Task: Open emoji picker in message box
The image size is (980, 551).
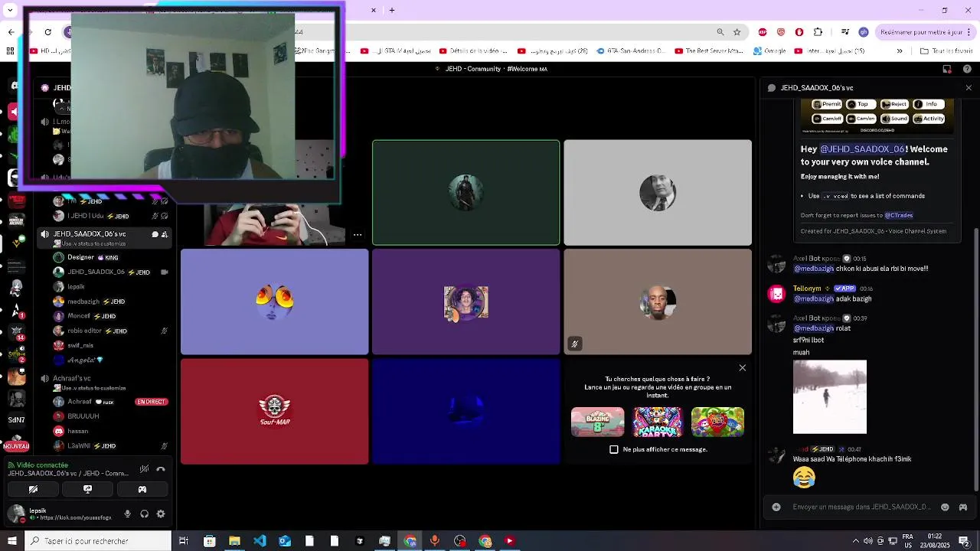Action: click(945, 507)
